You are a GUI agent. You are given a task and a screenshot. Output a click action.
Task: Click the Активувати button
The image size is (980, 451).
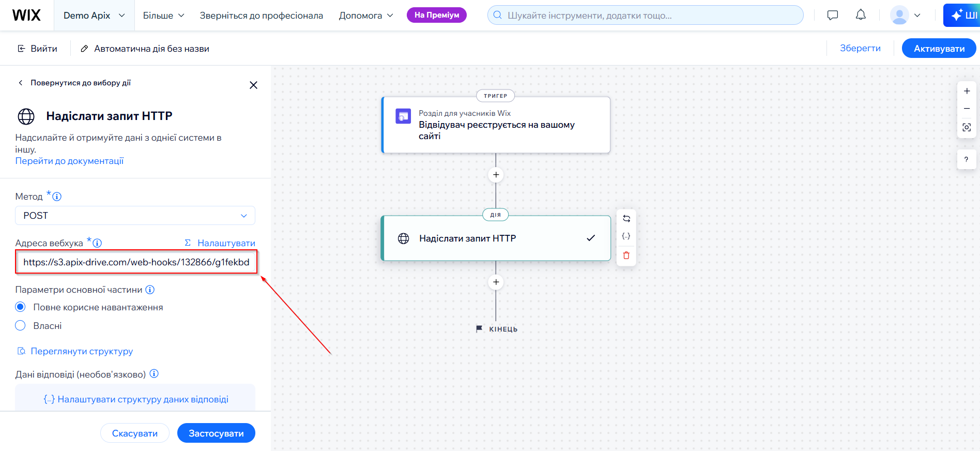pos(939,49)
